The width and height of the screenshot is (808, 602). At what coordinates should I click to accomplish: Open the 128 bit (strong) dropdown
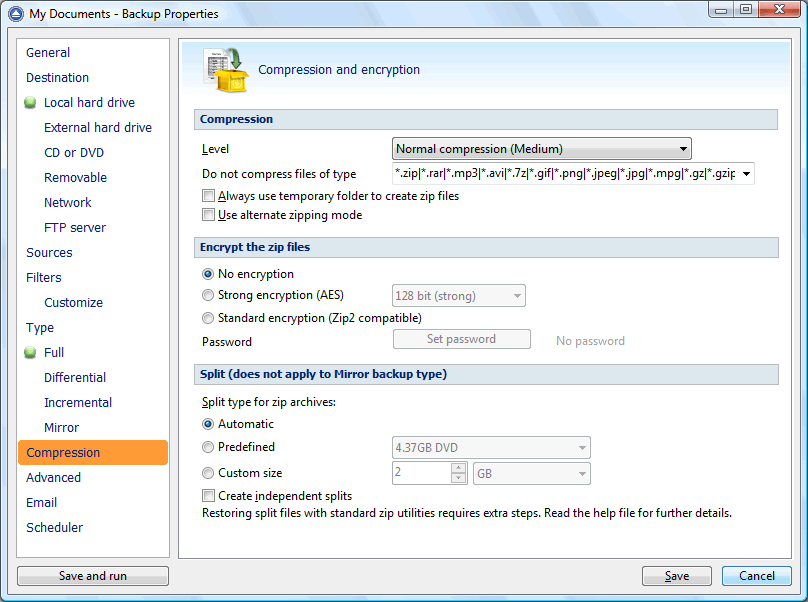[459, 296]
